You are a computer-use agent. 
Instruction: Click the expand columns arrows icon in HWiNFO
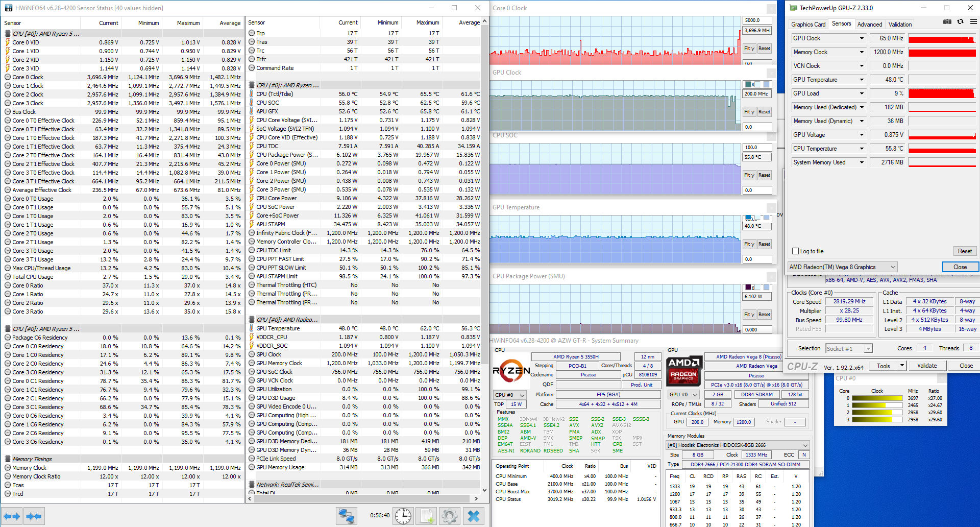pyautogui.click(x=12, y=516)
